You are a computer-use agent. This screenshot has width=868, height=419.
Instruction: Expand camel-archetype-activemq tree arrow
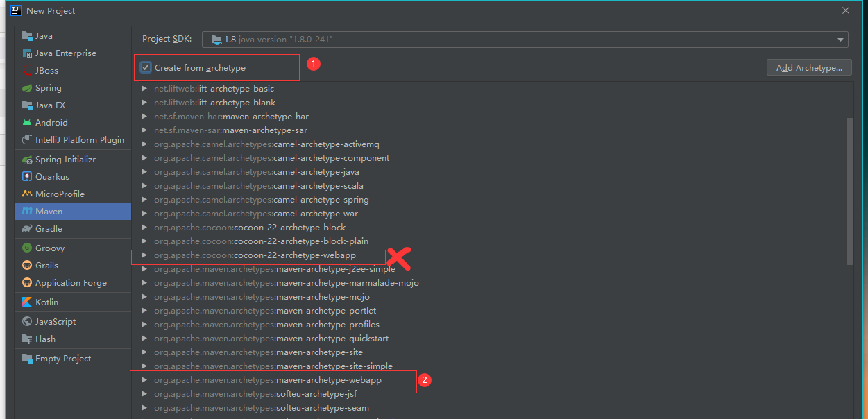tap(144, 144)
